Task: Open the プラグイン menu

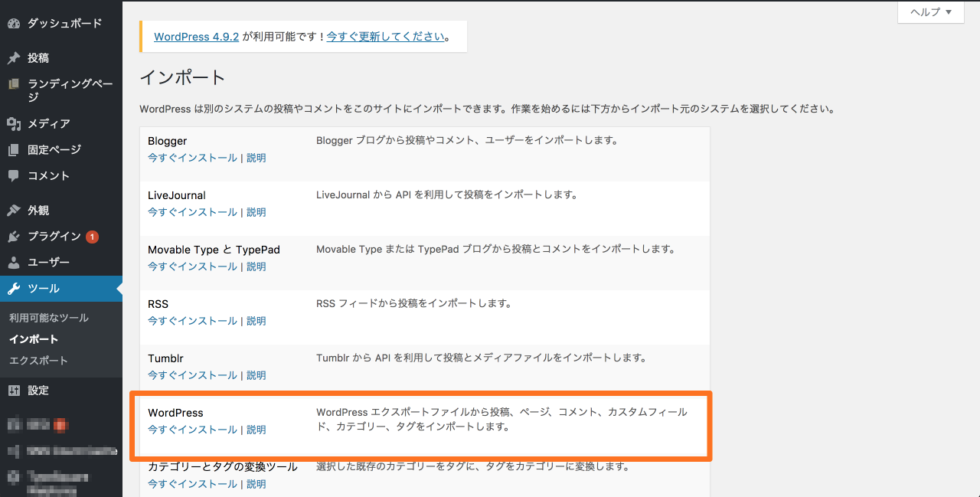Action: [61, 236]
